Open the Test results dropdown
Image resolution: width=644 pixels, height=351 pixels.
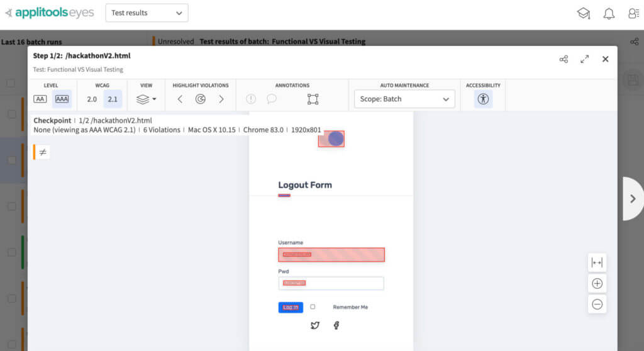pyautogui.click(x=146, y=13)
